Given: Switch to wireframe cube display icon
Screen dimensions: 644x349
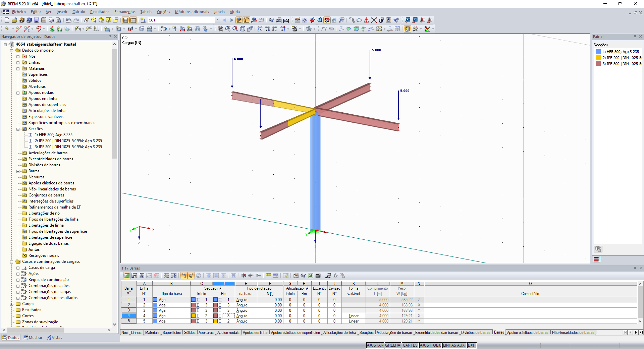Looking at the screenshot, I should (x=243, y=29).
